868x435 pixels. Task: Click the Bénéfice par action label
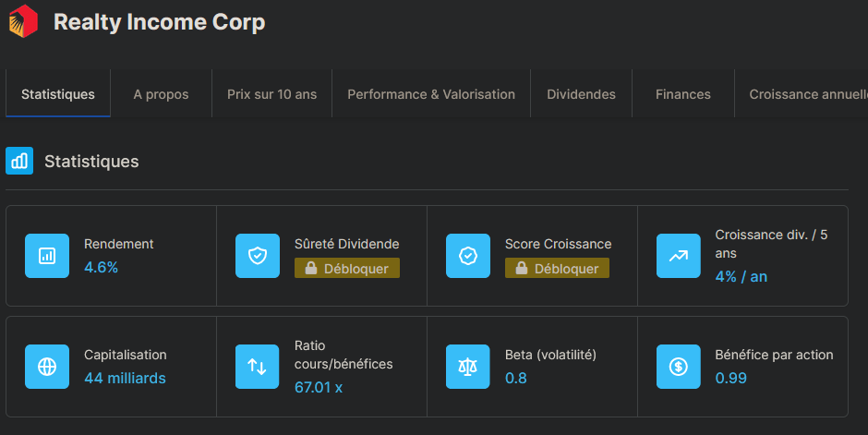(774, 355)
